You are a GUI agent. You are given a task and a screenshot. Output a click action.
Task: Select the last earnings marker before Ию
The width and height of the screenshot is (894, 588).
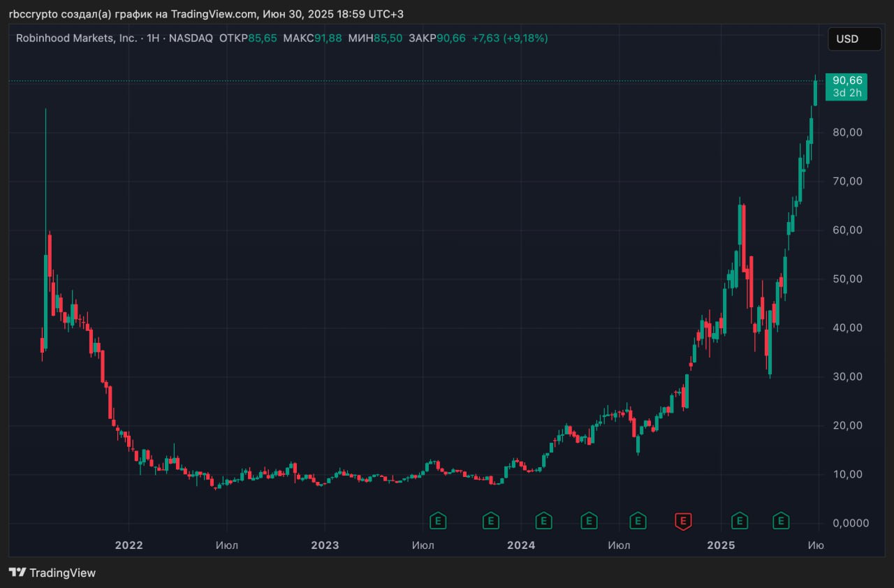click(781, 520)
